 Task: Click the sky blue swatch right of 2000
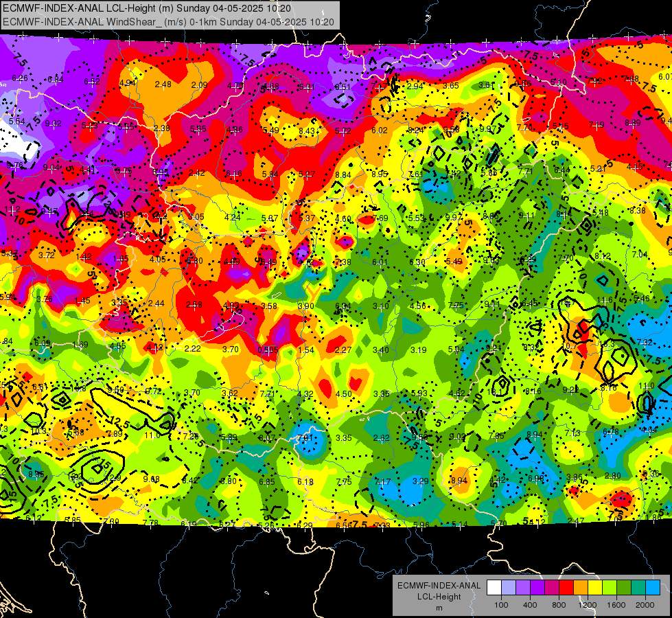[x=652, y=587]
